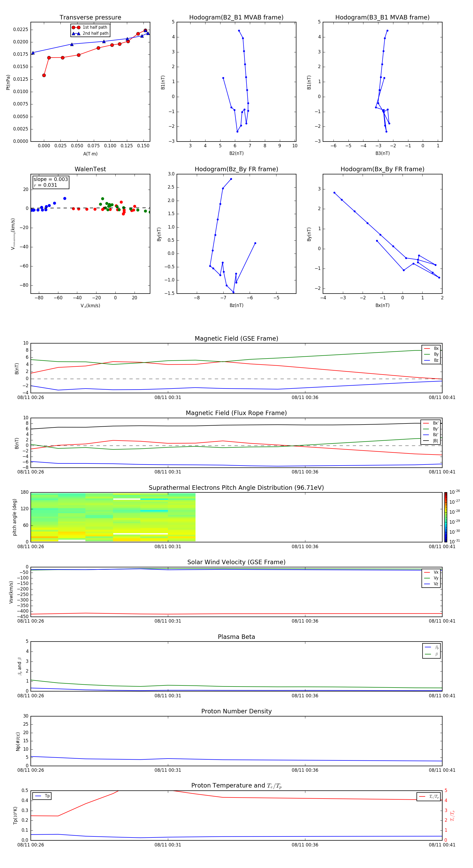Click the red first data point in Transverse pressure
This screenshot has height=868, width=473.
pos(44,75)
